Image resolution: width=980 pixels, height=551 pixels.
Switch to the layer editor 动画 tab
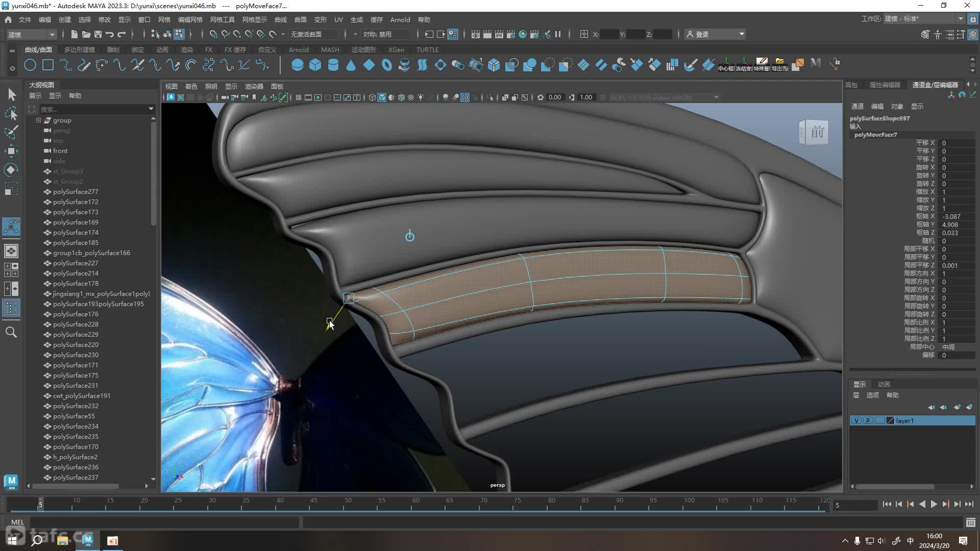pos(884,384)
